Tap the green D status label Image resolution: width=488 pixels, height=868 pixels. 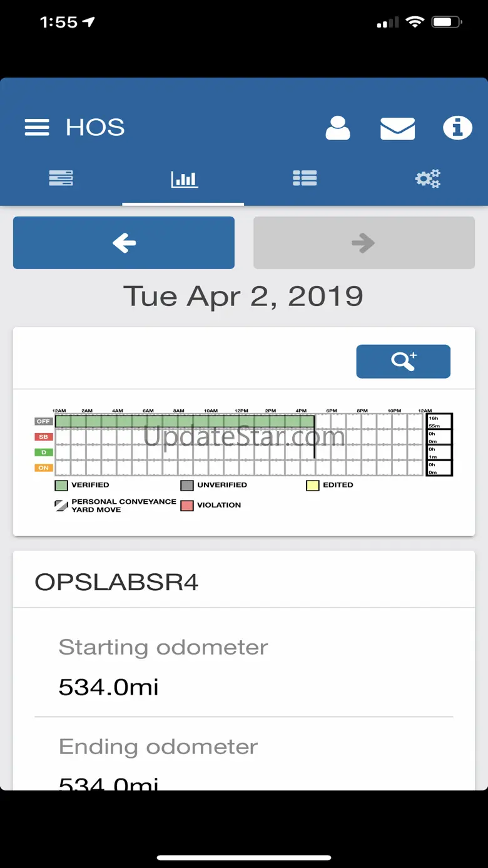[43, 452]
